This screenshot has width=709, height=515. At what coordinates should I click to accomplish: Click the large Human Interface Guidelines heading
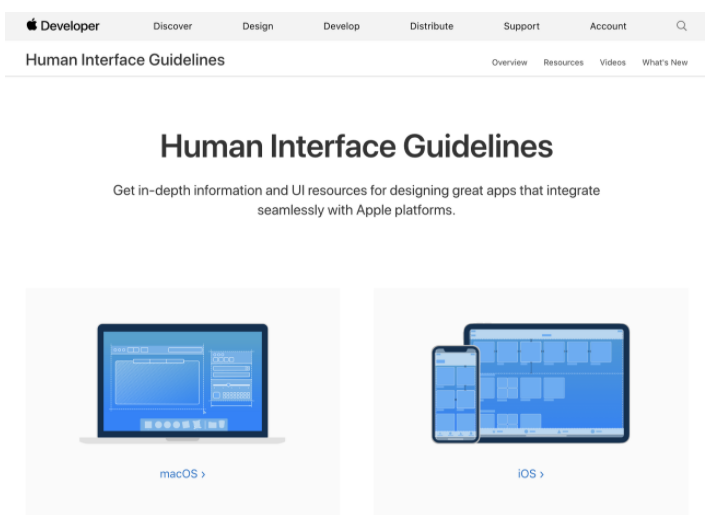tap(356, 146)
